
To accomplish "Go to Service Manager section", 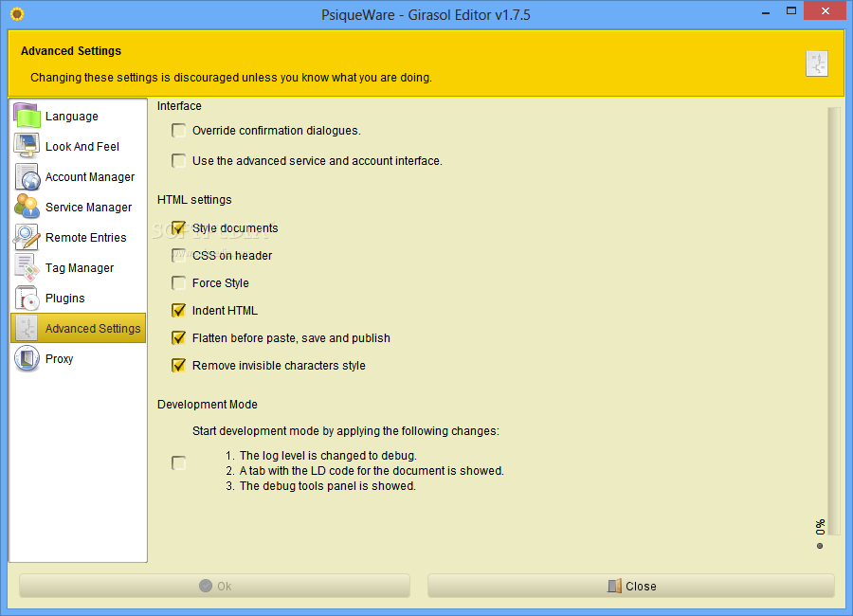I will [79, 208].
